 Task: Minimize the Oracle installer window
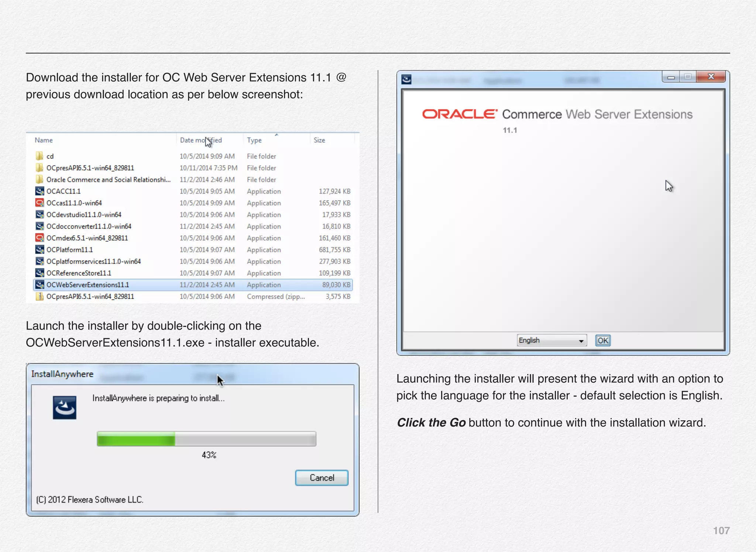point(671,77)
